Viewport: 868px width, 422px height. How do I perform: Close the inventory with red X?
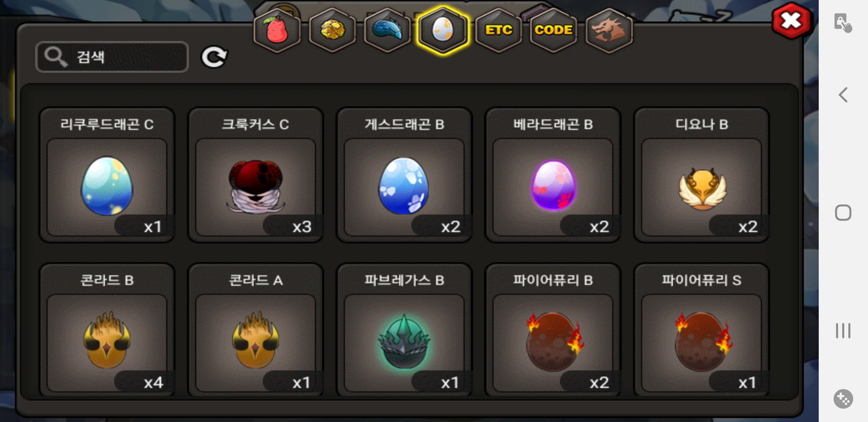[x=791, y=21]
